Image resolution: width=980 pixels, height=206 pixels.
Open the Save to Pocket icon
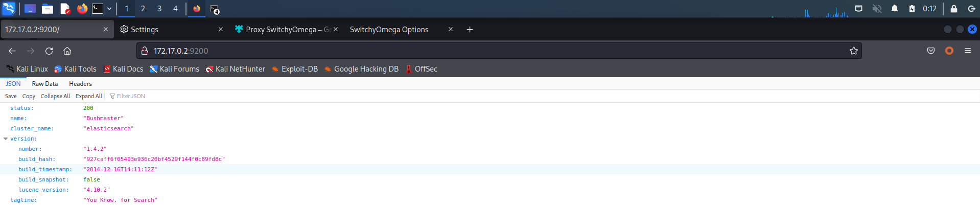[x=931, y=51]
